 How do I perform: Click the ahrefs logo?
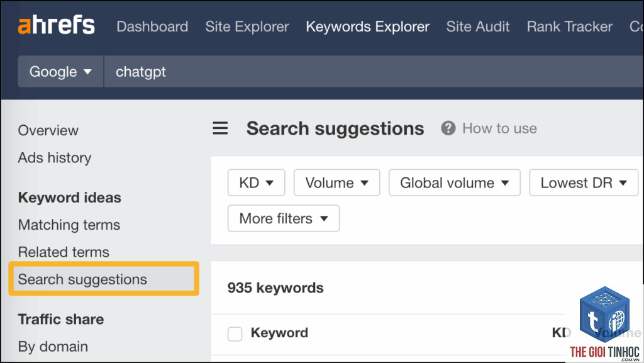click(56, 25)
